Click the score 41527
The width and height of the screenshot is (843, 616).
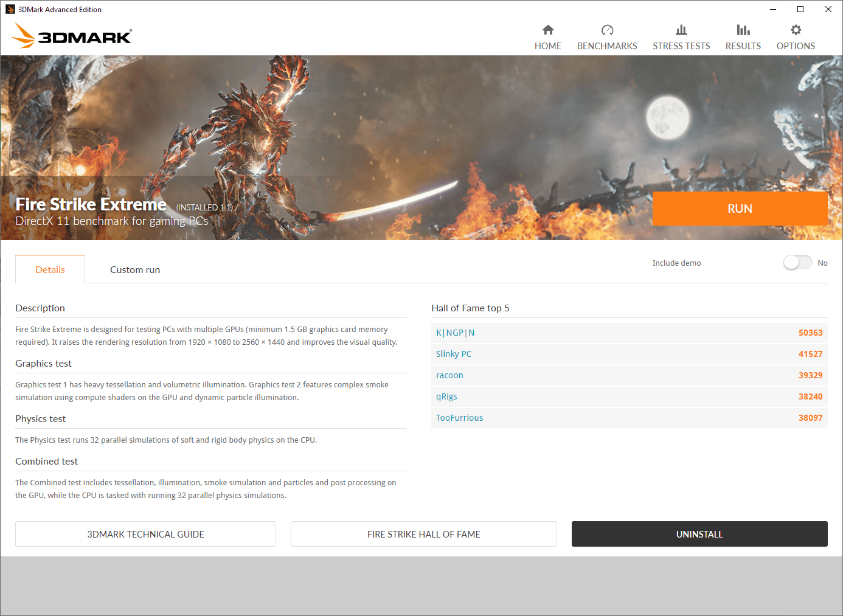(810, 354)
